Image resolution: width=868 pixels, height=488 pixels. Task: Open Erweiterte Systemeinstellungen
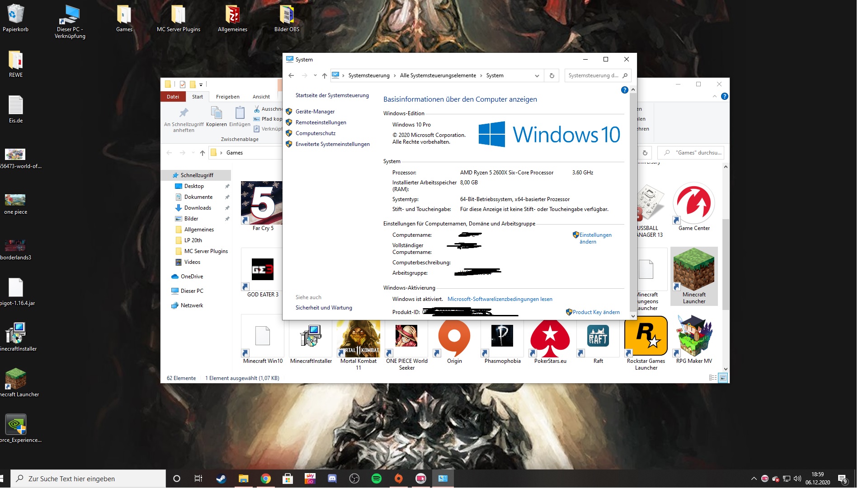tap(333, 144)
